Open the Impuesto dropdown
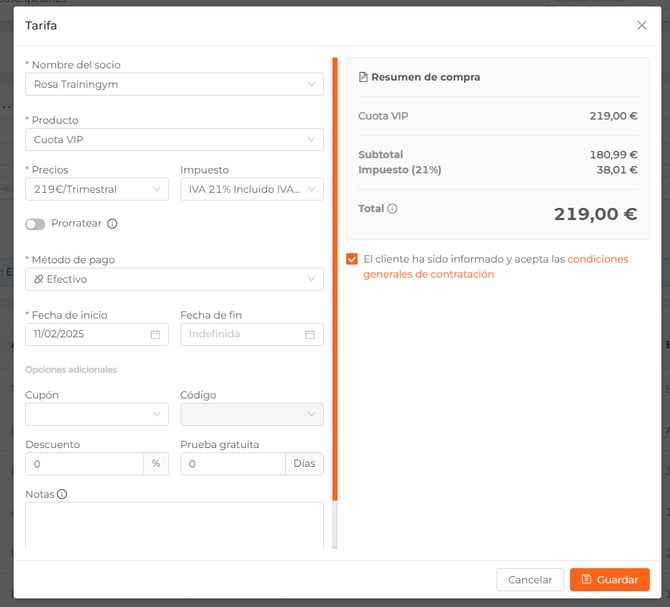The image size is (670, 607). pyautogui.click(x=251, y=189)
